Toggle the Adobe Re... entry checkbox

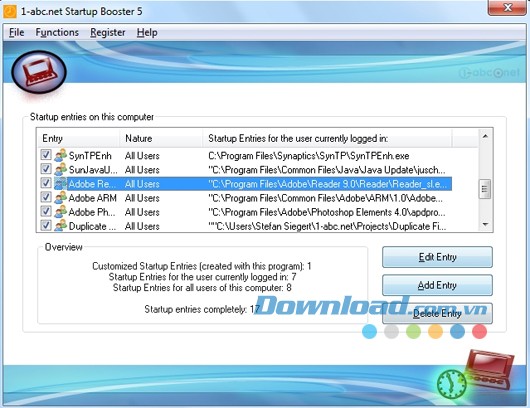(46, 183)
